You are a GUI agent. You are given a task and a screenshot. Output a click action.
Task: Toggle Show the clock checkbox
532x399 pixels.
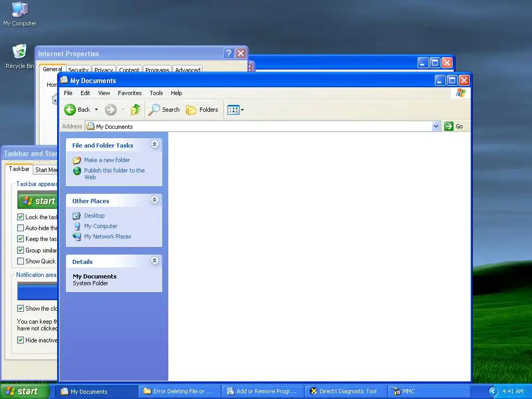(x=20, y=309)
